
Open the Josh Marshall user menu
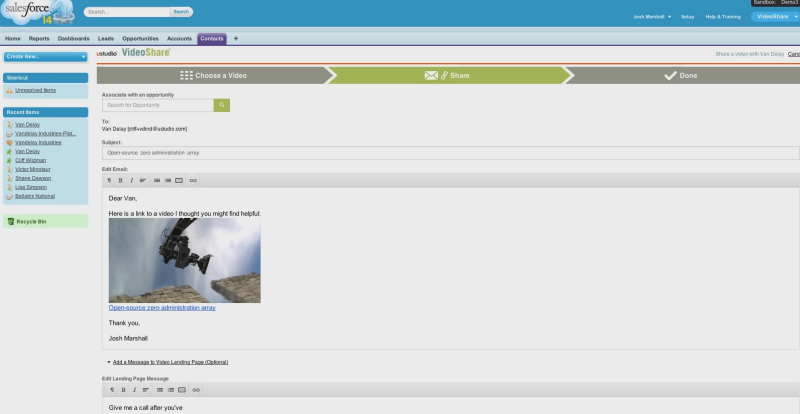pyautogui.click(x=652, y=17)
